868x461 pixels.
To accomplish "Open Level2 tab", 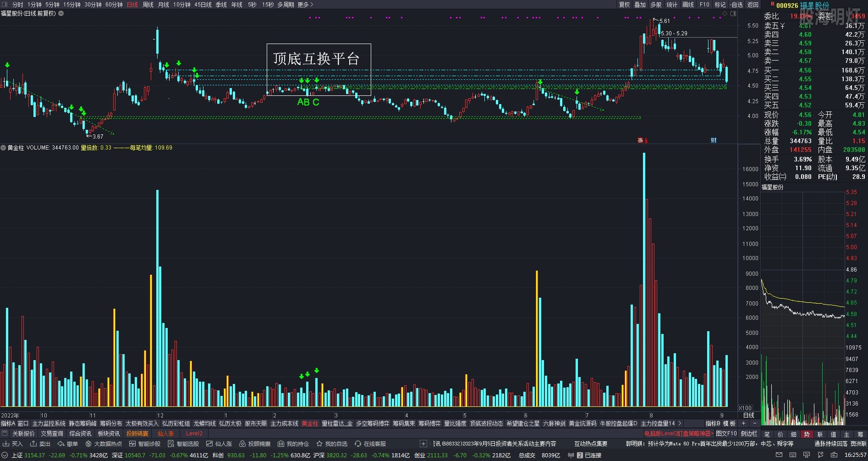I will [x=194, y=433].
